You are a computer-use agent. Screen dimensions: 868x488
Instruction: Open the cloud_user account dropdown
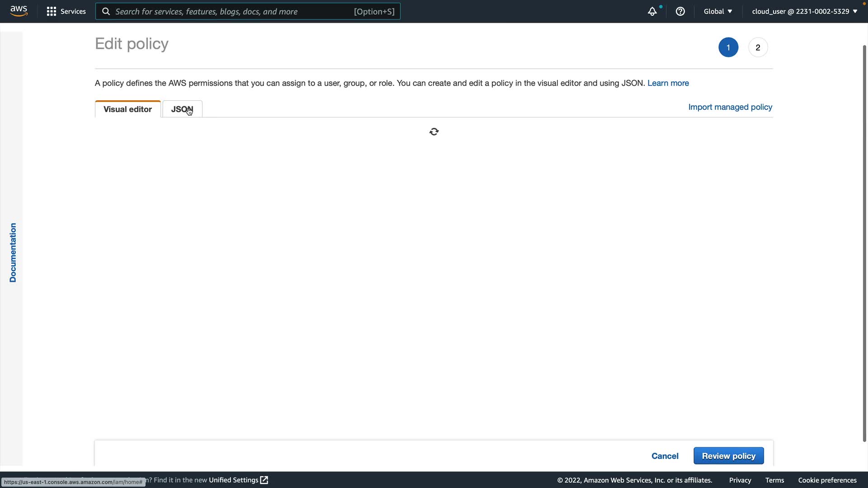[x=804, y=11]
